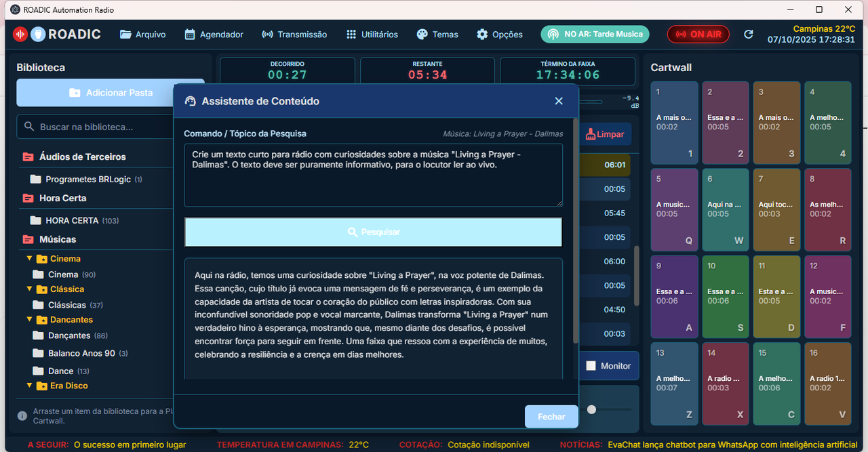The image size is (868, 452).
Task: Click the Fechar button
Action: coord(551,417)
